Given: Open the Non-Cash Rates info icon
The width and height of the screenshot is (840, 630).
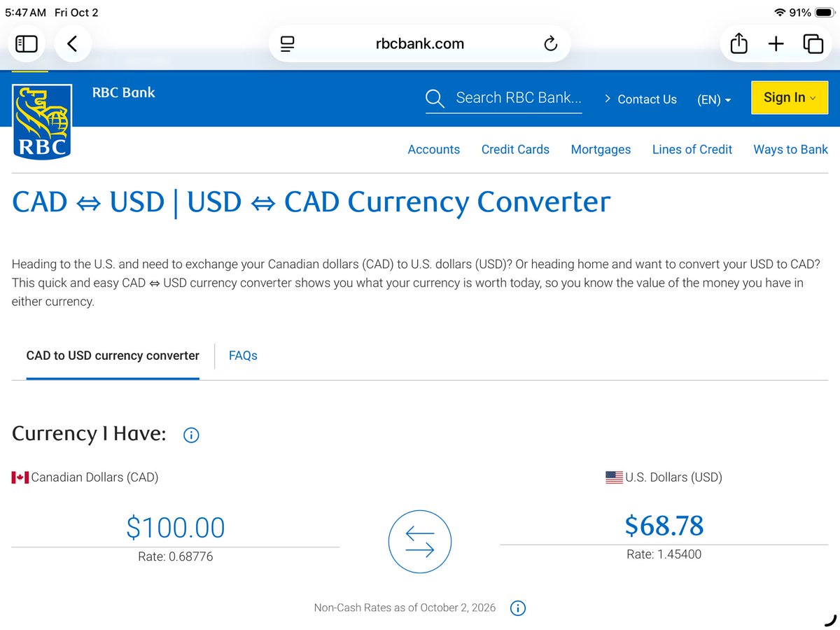Looking at the screenshot, I should tap(517, 608).
